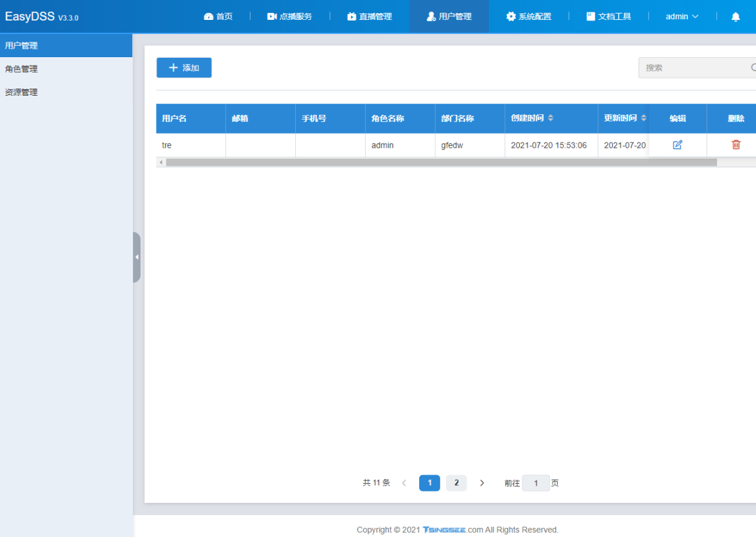Sort by 创建时间 column arrows
Image resolution: width=756 pixels, height=537 pixels.
tap(551, 118)
